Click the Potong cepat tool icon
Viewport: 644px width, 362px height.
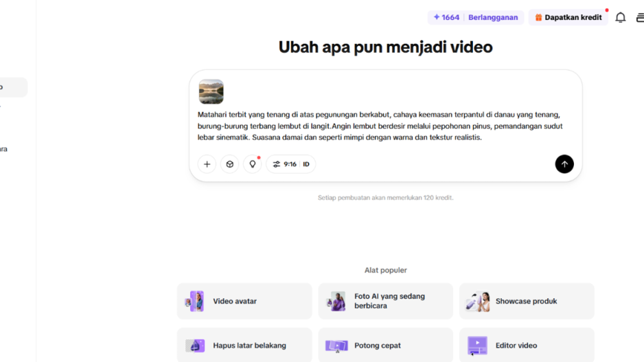pyautogui.click(x=336, y=346)
